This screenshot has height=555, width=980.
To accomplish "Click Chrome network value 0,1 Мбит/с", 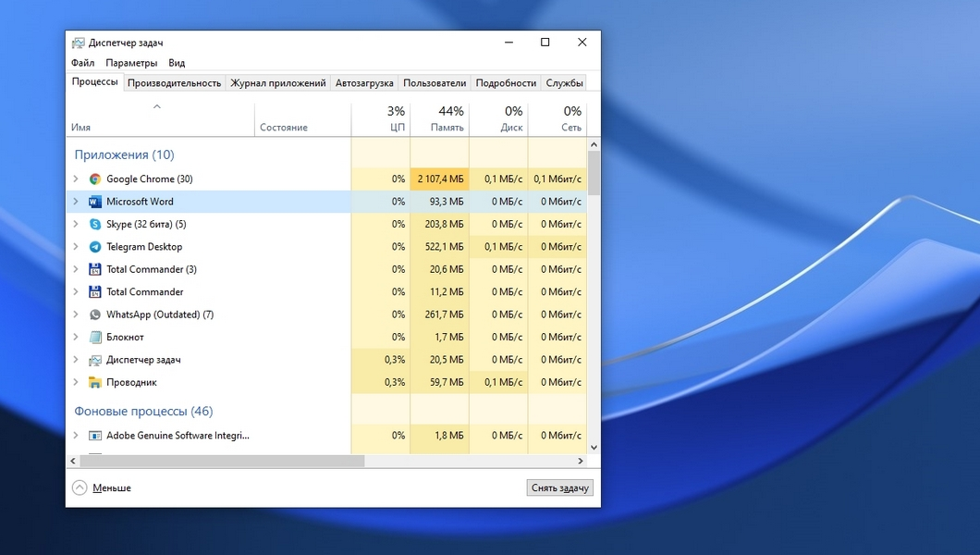I will pyautogui.click(x=557, y=179).
